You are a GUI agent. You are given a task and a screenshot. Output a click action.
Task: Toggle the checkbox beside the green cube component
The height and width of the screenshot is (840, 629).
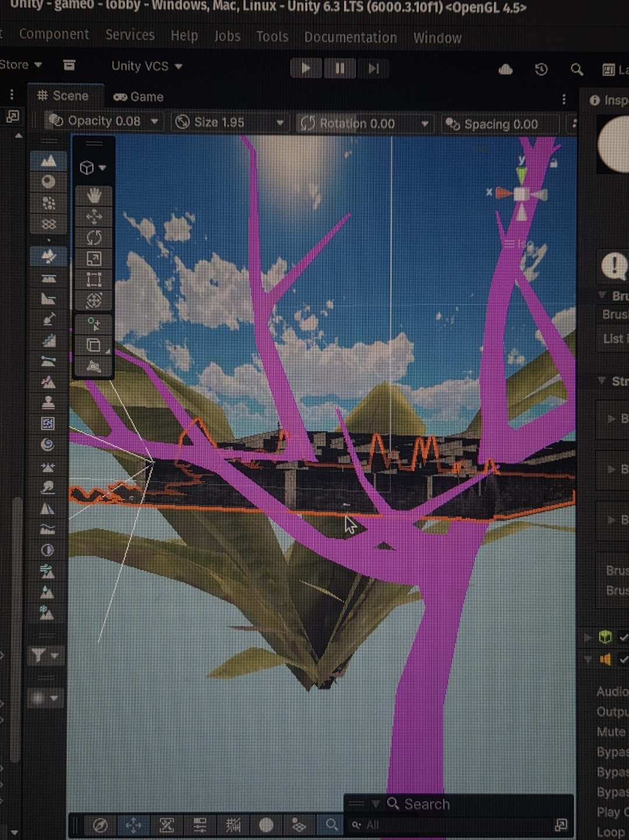(624, 638)
